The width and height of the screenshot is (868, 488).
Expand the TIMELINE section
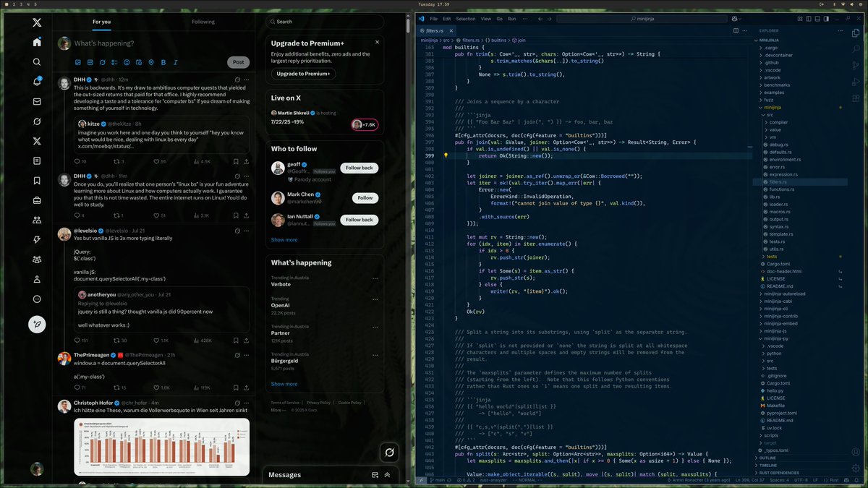click(x=801, y=465)
